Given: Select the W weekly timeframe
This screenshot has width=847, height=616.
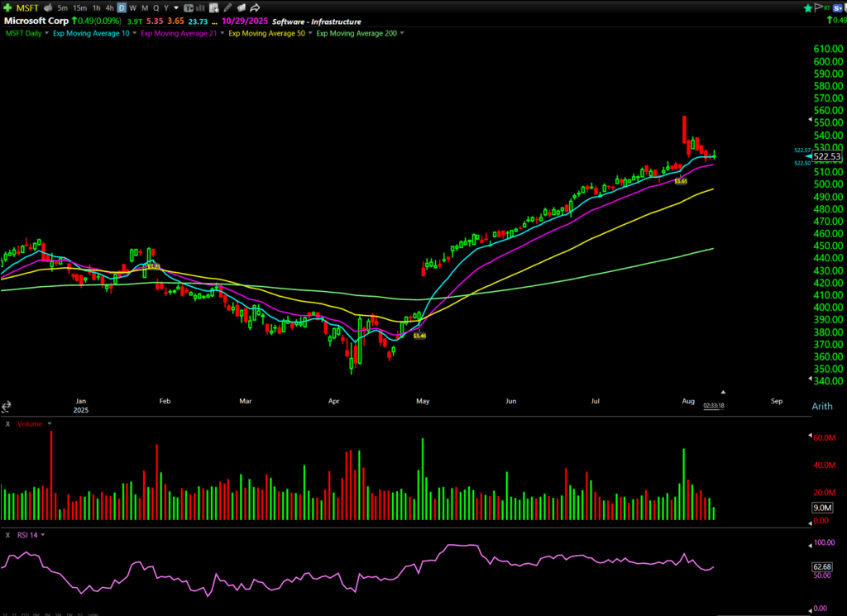Looking at the screenshot, I should click(x=132, y=7).
